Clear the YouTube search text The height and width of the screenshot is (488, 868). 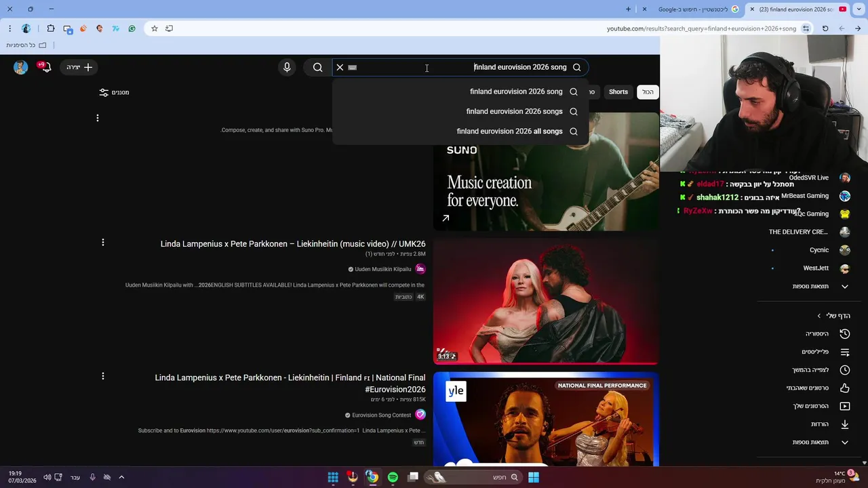340,67
